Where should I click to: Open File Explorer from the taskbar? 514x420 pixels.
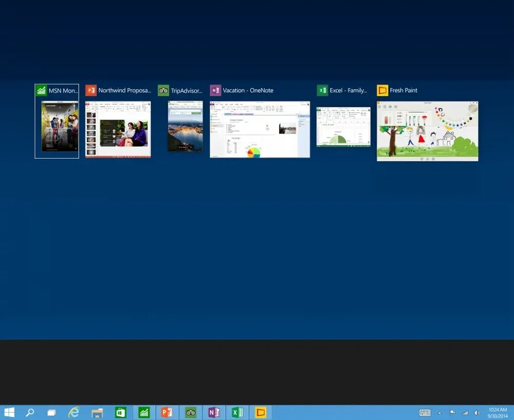click(97, 412)
